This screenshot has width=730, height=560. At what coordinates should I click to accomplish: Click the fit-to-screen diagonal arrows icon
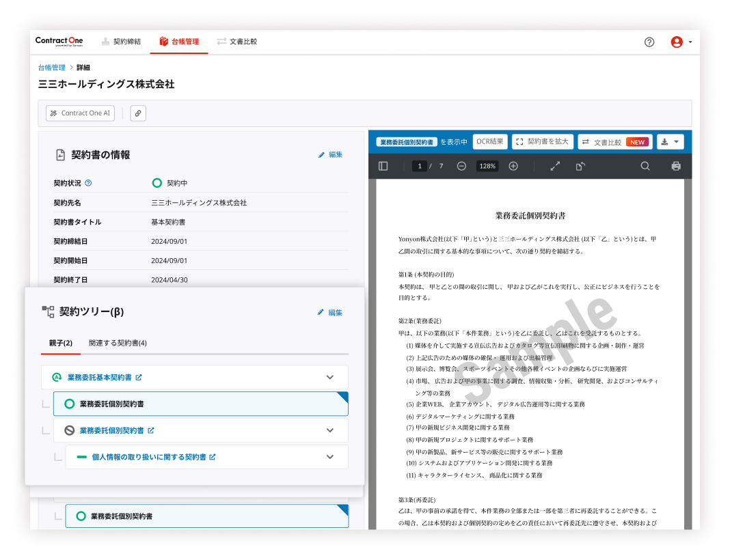(556, 166)
